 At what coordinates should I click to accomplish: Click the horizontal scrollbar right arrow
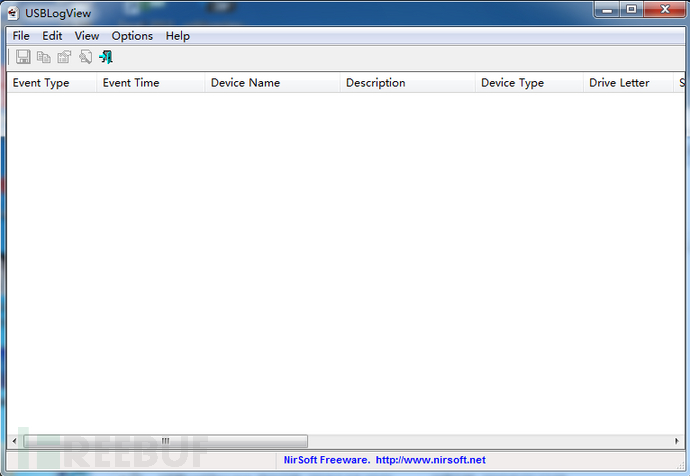click(x=677, y=441)
